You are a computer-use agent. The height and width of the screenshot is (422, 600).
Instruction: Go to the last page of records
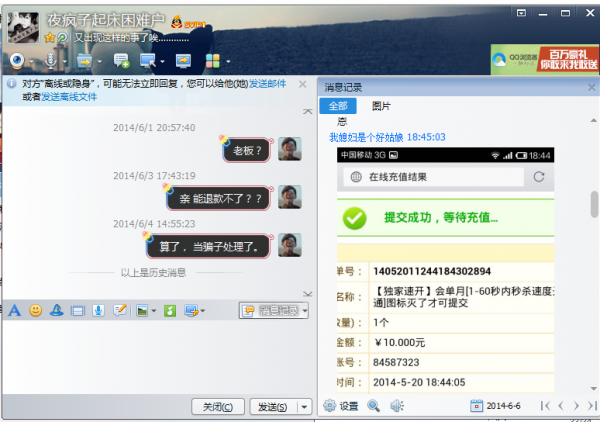click(x=592, y=406)
